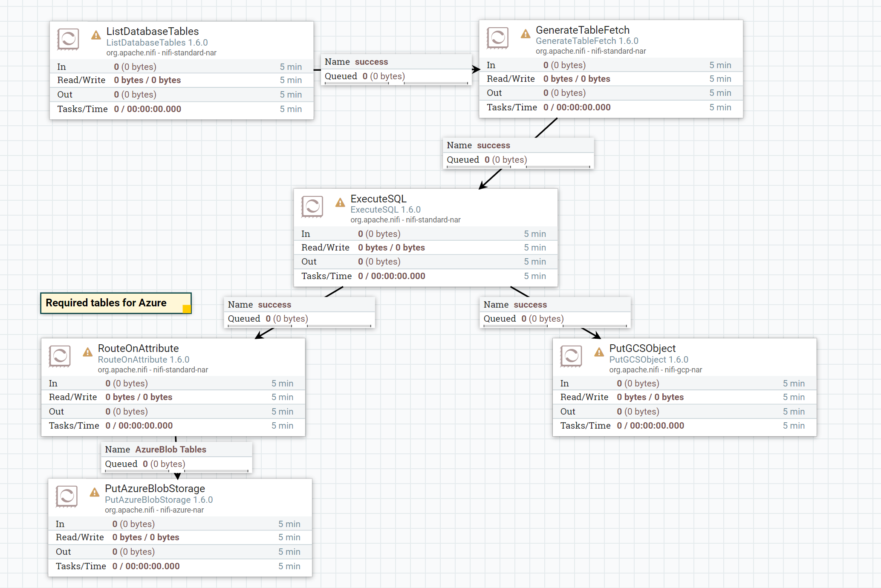The height and width of the screenshot is (588, 881).
Task: Click the yellow handle on the Azure label
Action: [188, 309]
